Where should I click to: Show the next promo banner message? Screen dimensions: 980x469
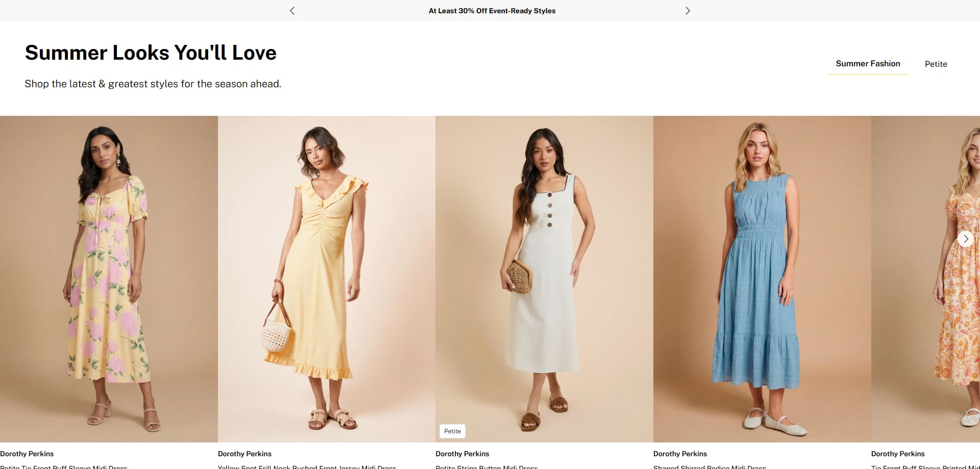[688, 11]
